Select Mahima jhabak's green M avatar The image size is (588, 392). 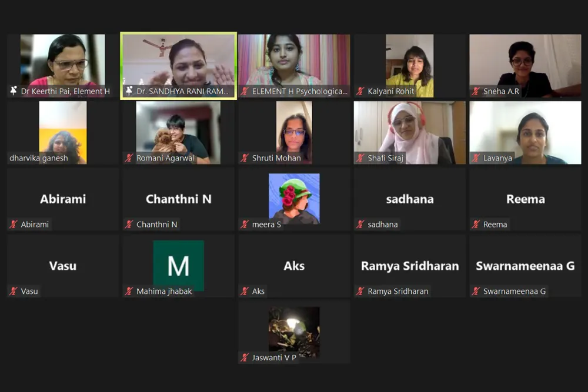click(x=179, y=265)
